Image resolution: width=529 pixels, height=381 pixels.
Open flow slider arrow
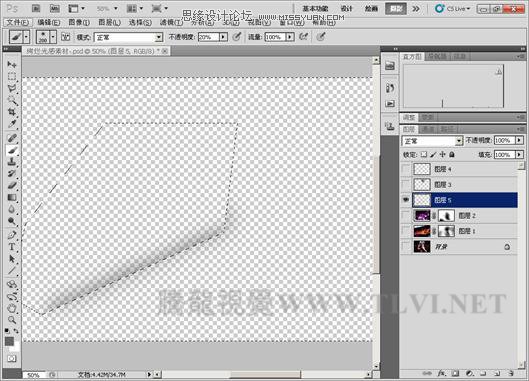[290, 37]
